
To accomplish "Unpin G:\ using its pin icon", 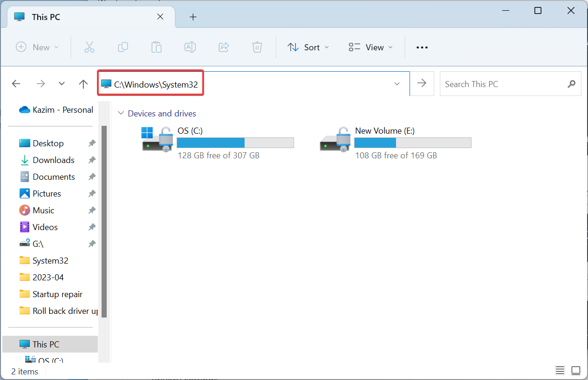I will (92, 244).
